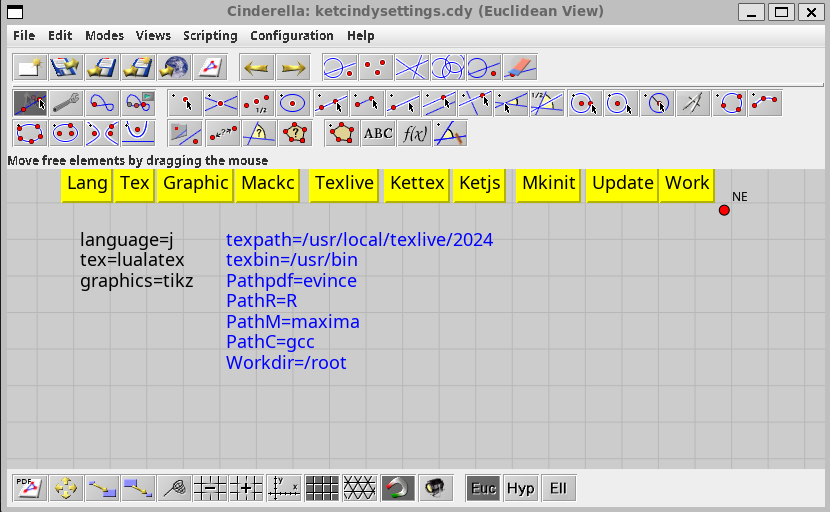Screen dimensions: 830x512
Task: Click the red NE point
Action: point(724,210)
